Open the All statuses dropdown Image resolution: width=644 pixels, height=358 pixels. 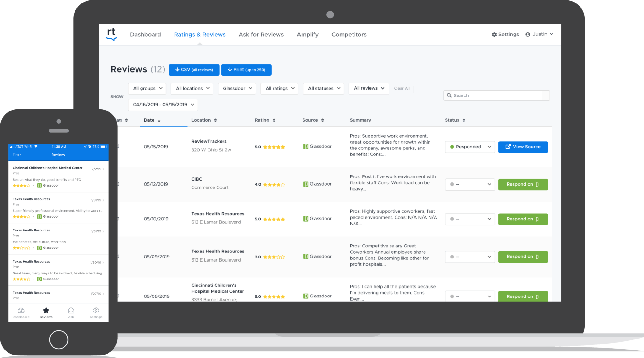[x=324, y=89]
